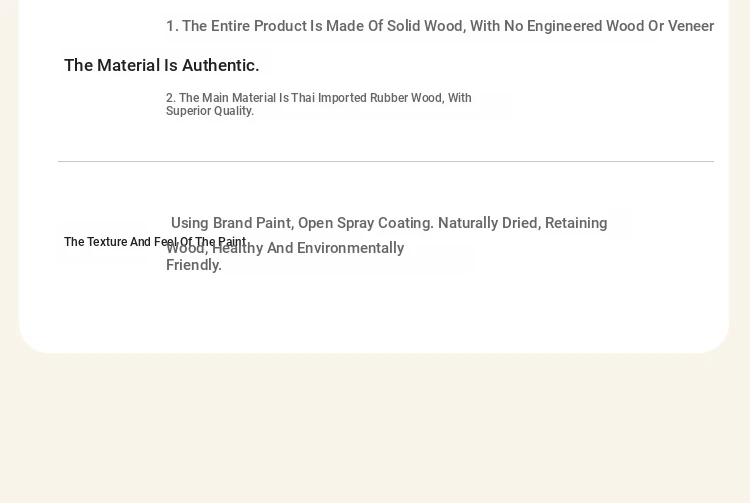
Task: Click the phrase 'Solid Wood,' in item 1
Action: (x=426, y=26)
